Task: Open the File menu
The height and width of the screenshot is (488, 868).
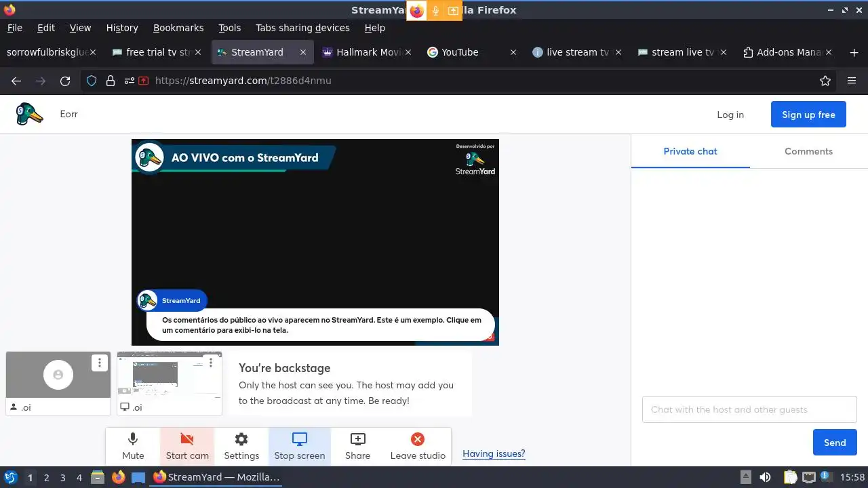Action: click(x=14, y=28)
